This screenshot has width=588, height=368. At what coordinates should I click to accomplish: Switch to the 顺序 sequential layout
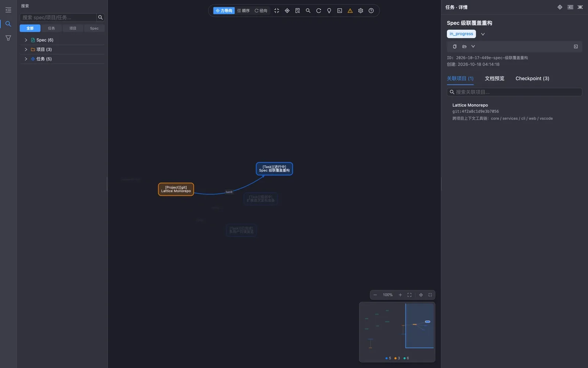[x=243, y=11]
